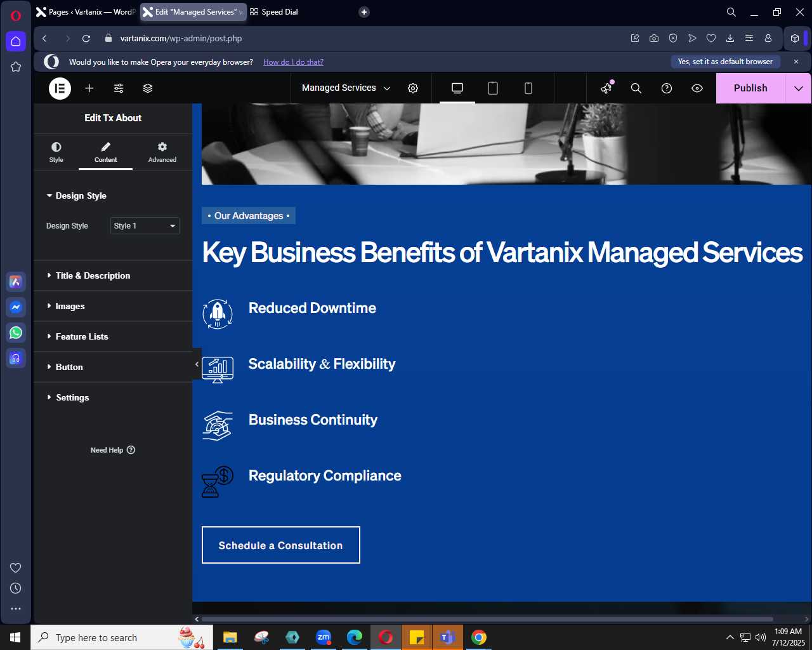The width and height of the screenshot is (812, 650).
Task: Open Managed Services page dropdown
Action: pos(346,88)
